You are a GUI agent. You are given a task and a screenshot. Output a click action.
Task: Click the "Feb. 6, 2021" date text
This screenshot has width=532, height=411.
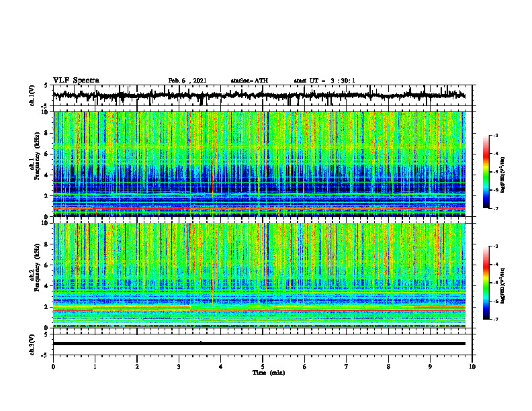click(x=187, y=81)
